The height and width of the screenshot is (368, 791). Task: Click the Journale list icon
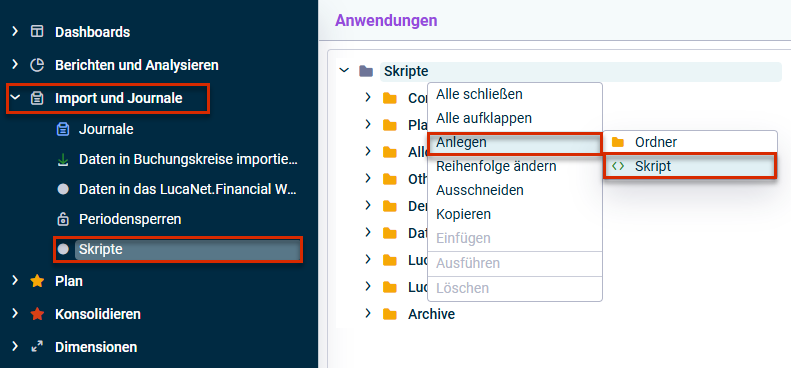pos(63,129)
